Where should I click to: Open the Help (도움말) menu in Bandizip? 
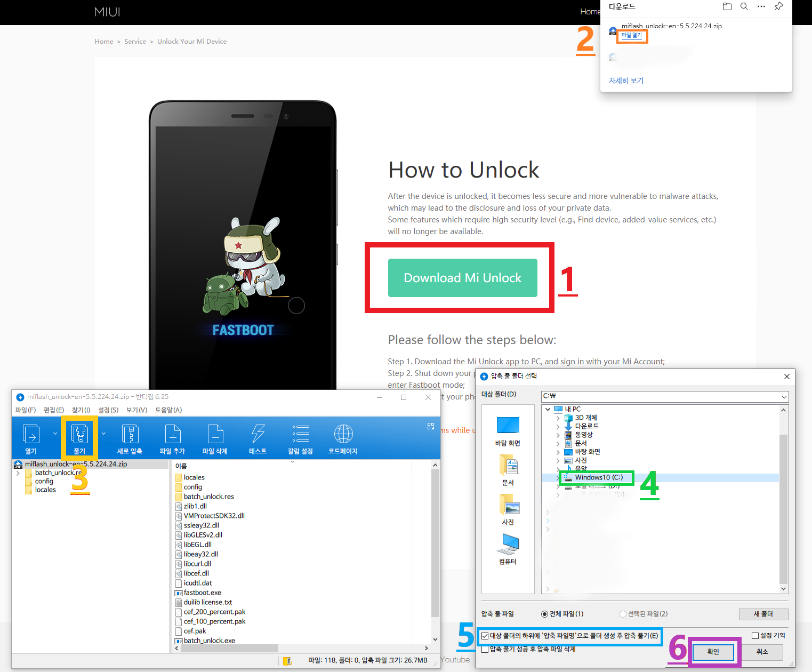pos(168,410)
